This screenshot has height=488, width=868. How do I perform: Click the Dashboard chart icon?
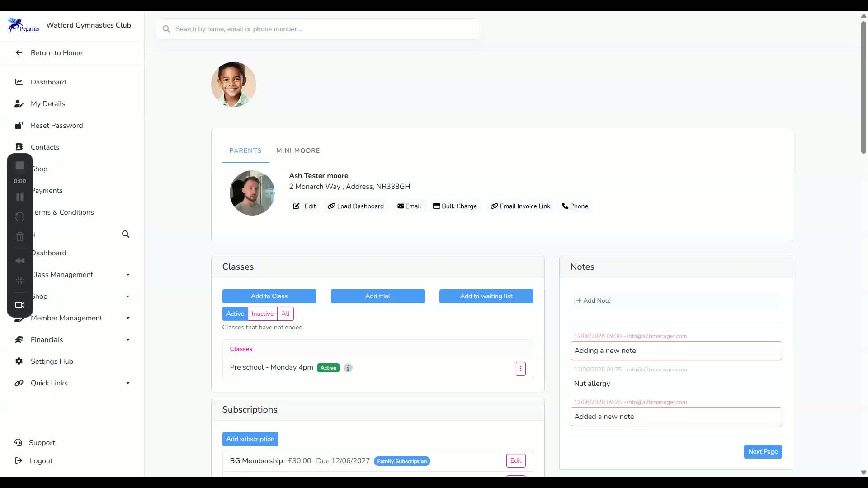point(19,82)
